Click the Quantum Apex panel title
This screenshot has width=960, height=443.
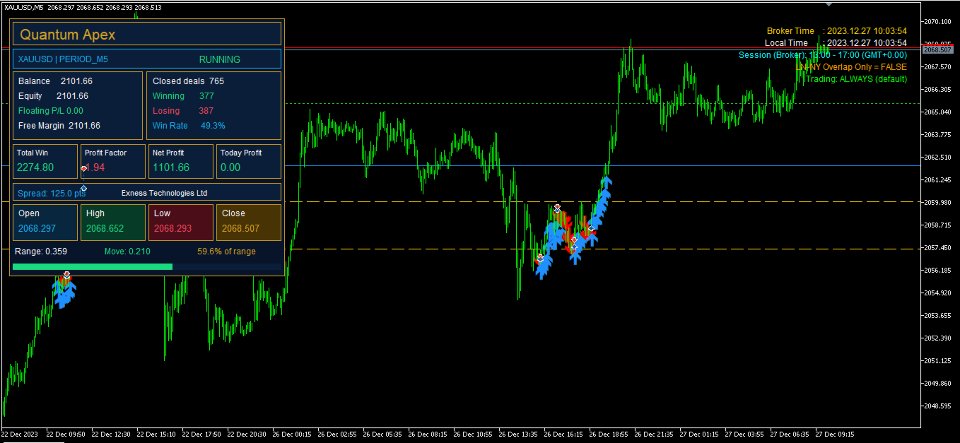click(67, 35)
